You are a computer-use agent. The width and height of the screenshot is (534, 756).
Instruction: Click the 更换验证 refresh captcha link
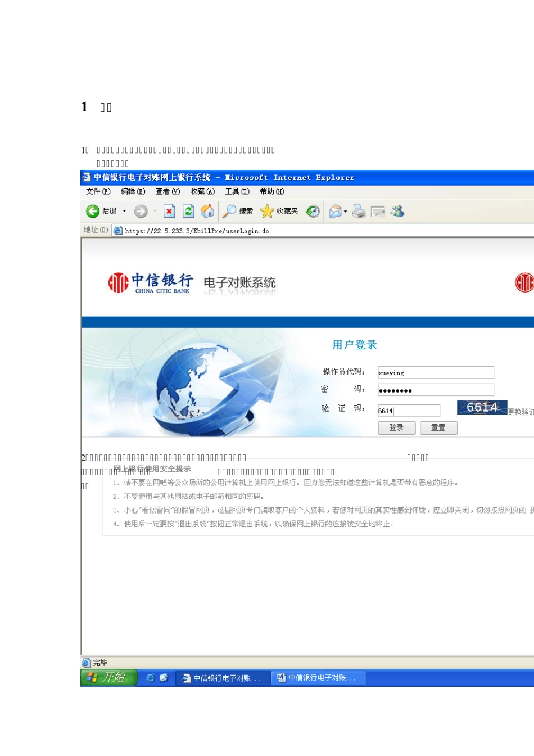coord(521,412)
